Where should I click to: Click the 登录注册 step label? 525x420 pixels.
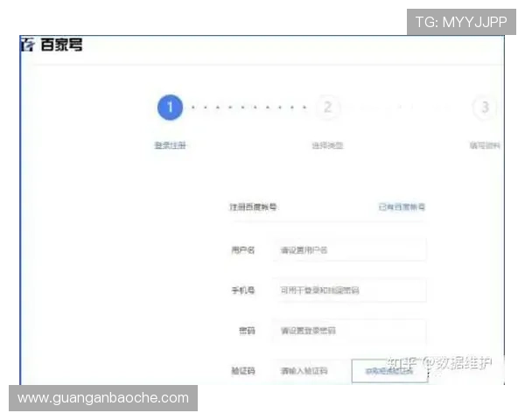(170, 145)
